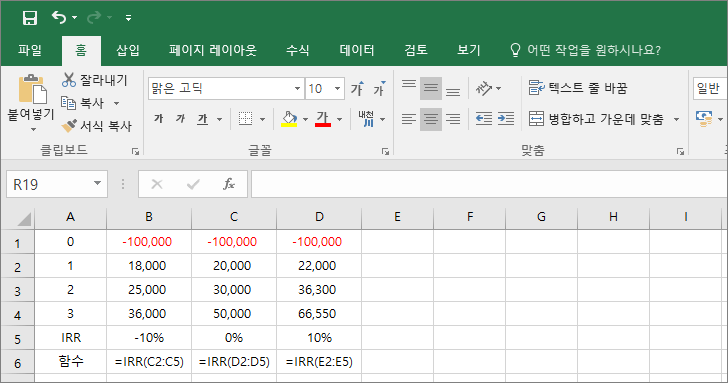The width and height of the screenshot is (728, 383).
Task: Expand font color palette arrow
Action: coord(339,119)
